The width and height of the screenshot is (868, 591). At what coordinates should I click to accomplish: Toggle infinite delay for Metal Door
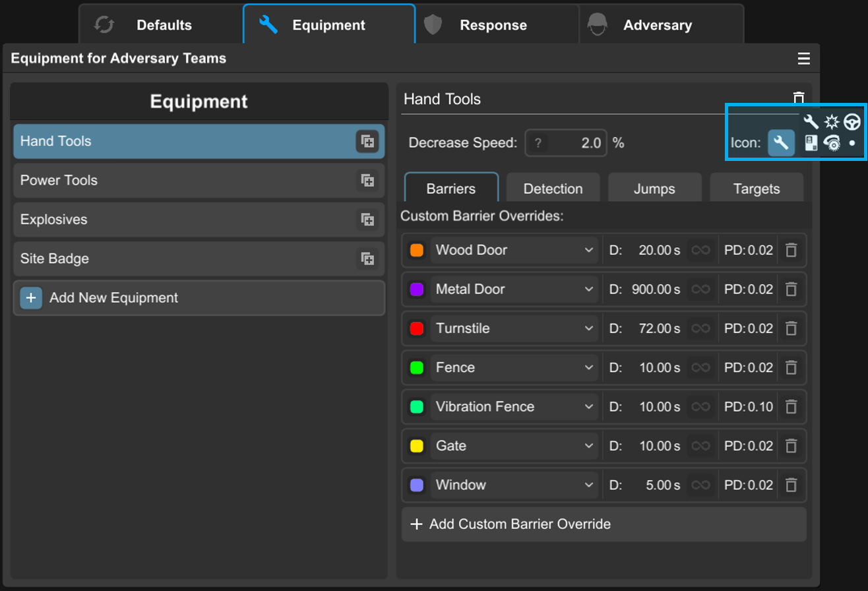coord(700,289)
